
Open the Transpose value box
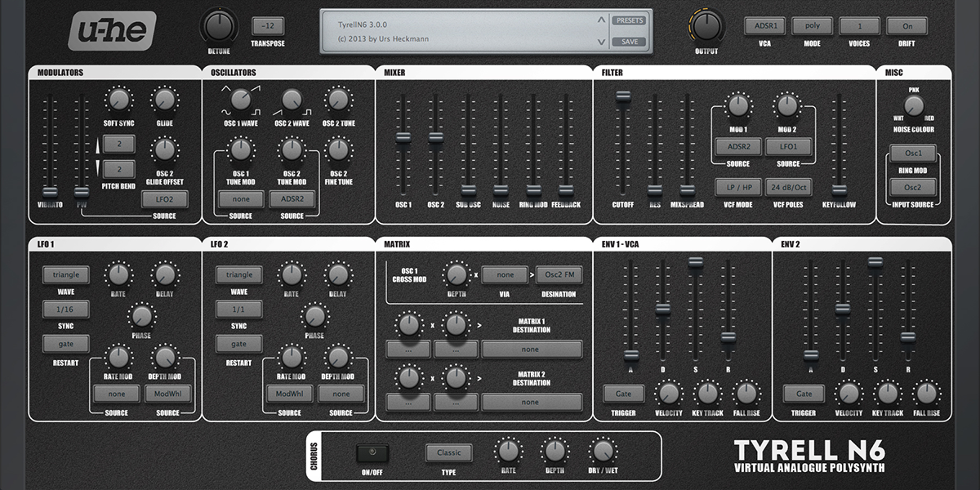(x=267, y=25)
